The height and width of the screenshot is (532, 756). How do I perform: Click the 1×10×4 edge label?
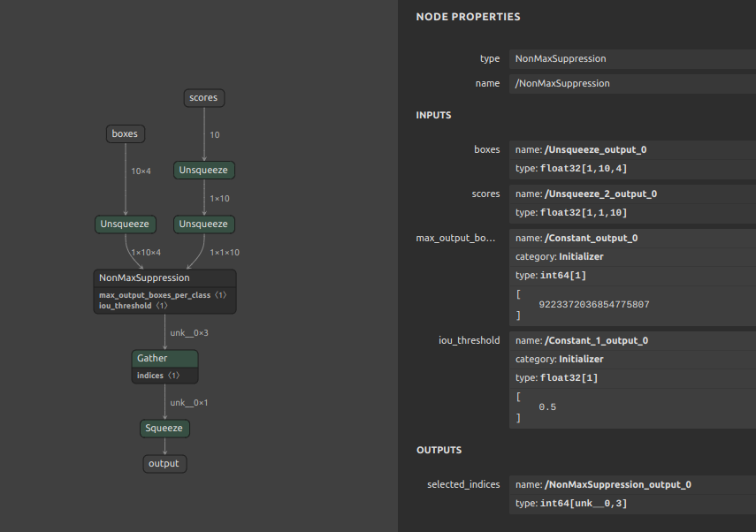click(x=146, y=253)
